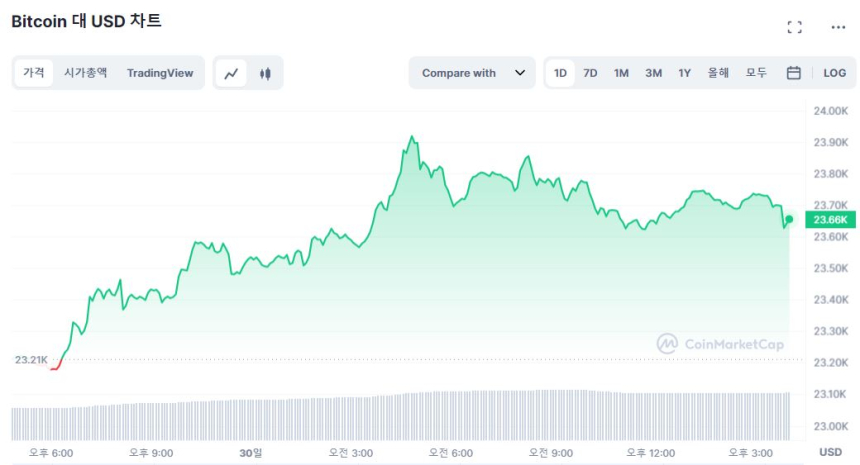Viewport: 860px width, 465px height.
Task: Show the 3M time range
Action: [x=653, y=73]
